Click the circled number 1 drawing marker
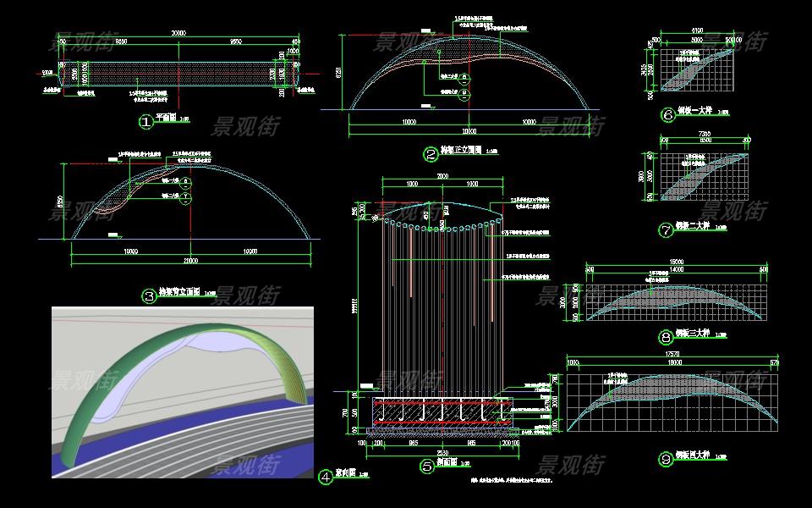 145,123
